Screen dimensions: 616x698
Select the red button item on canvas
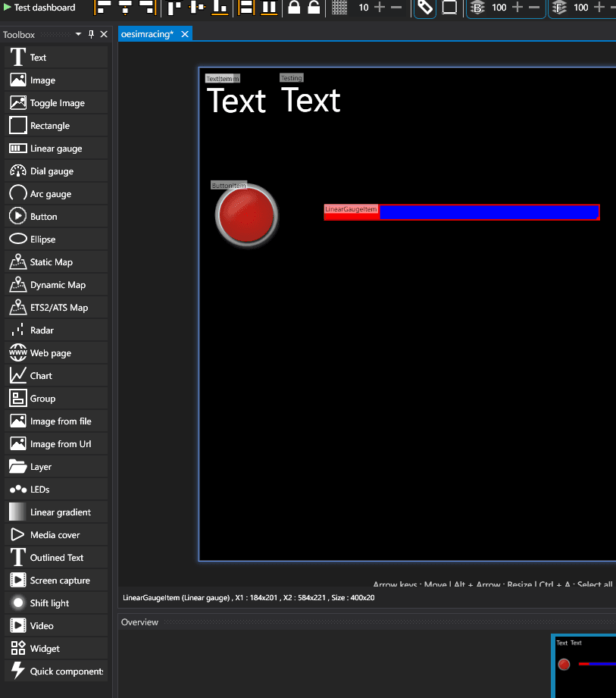[246, 215]
